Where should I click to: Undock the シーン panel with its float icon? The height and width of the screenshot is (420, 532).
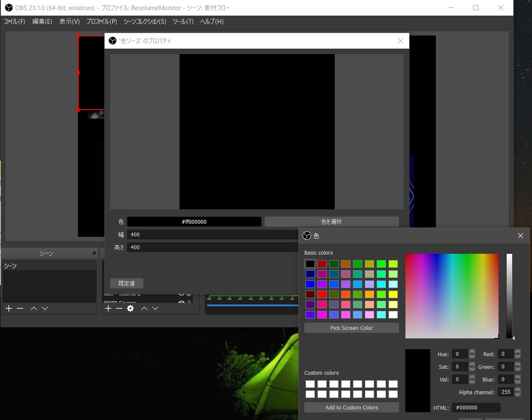tap(94, 253)
